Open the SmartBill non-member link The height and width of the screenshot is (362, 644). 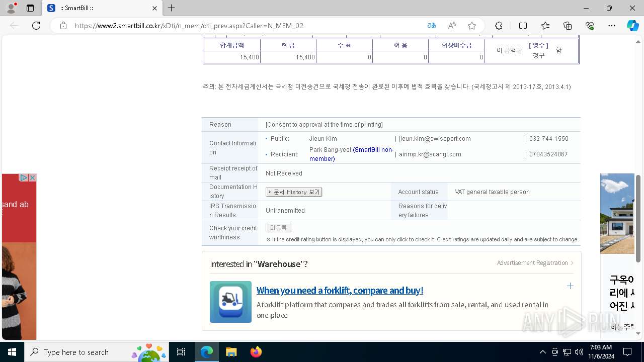coord(352,154)
